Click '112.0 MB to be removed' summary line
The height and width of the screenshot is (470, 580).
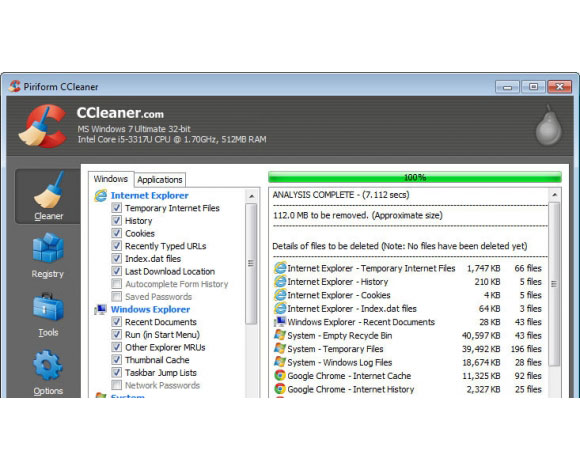(358, 215)
